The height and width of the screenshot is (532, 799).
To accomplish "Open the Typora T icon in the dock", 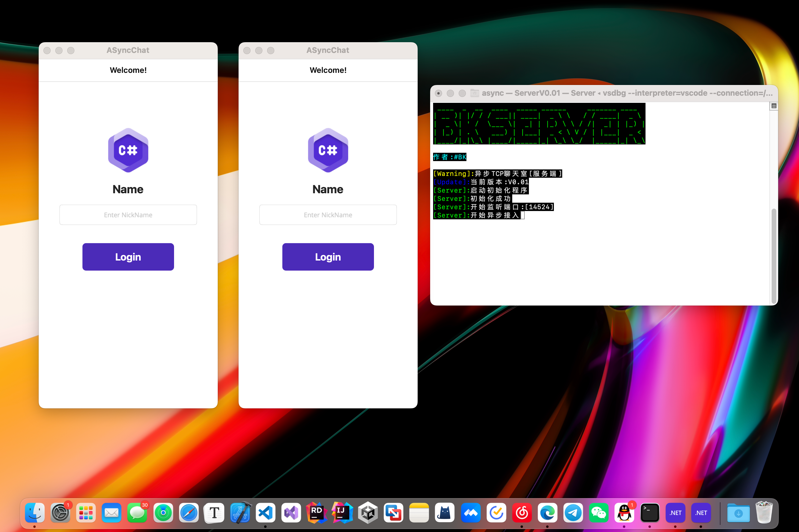I will 214,512.
